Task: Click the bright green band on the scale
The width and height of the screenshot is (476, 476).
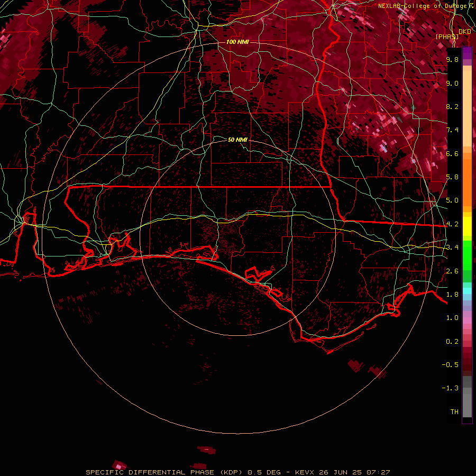Action: 467,255
